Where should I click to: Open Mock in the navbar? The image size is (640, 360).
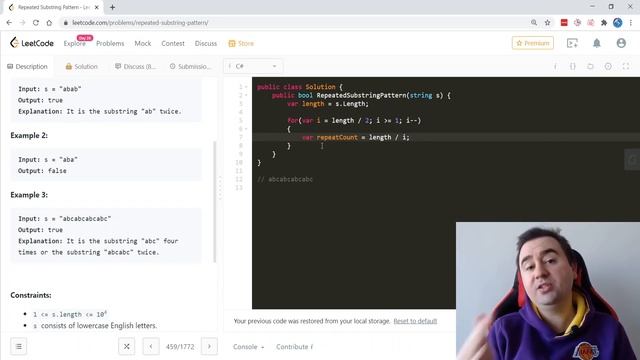pos(143,43)
